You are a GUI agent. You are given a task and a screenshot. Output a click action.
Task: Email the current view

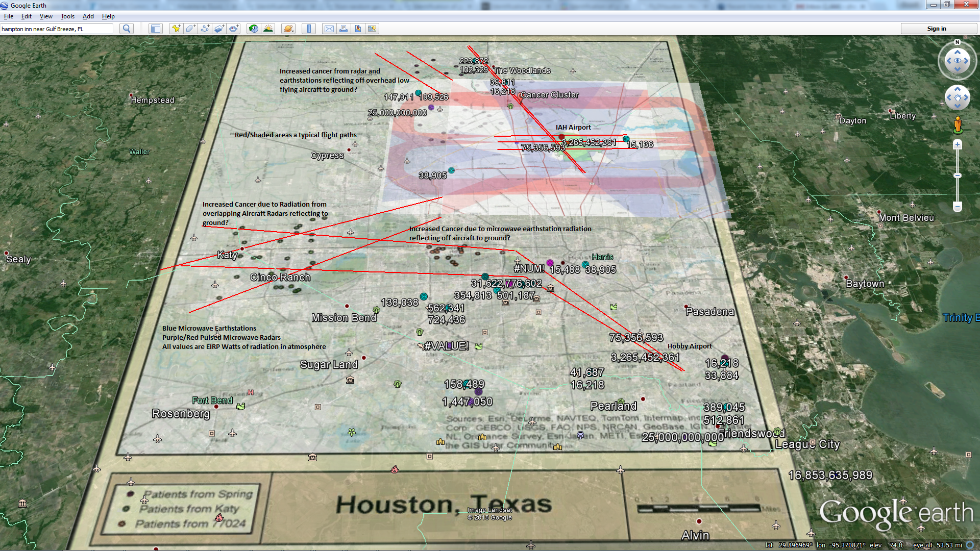pos(329,29)
